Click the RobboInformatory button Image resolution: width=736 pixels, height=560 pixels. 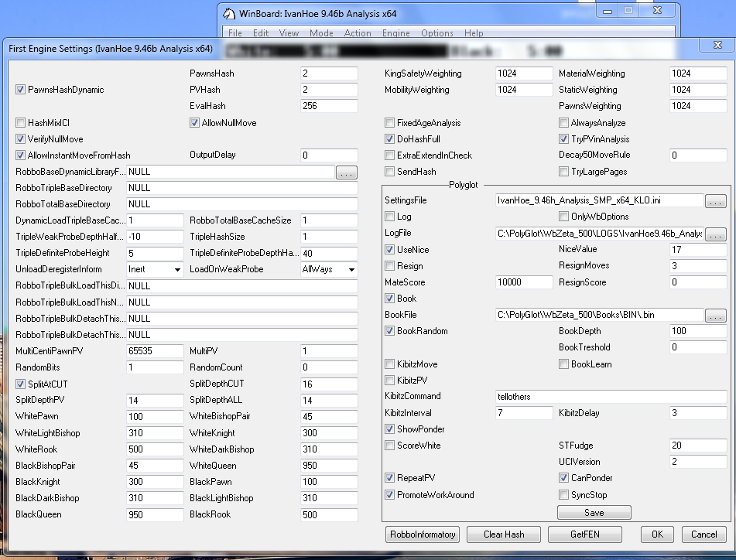tap(423, 534)
